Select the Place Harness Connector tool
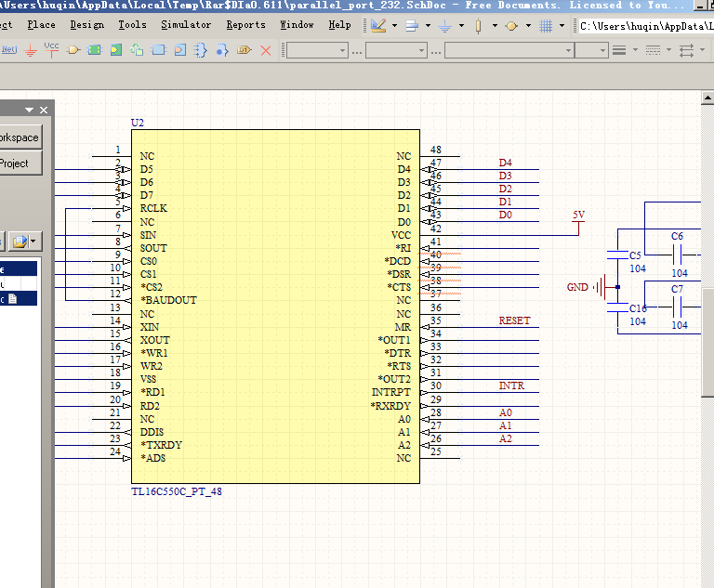 pyautogui.click(x=200, y=50)
